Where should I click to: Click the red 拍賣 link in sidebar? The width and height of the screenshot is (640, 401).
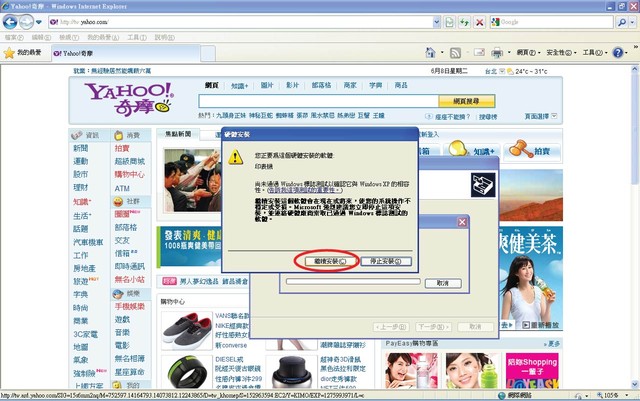(x=122, y=148)
